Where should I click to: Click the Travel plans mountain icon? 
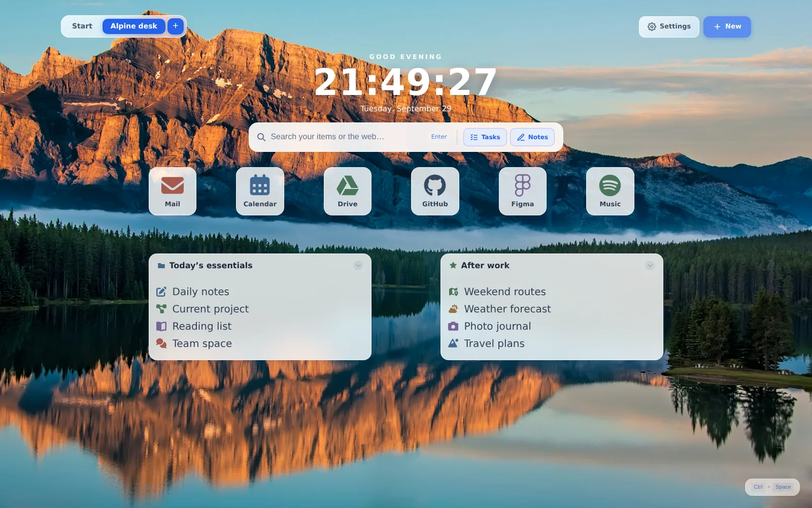click(x=453, y=343)
